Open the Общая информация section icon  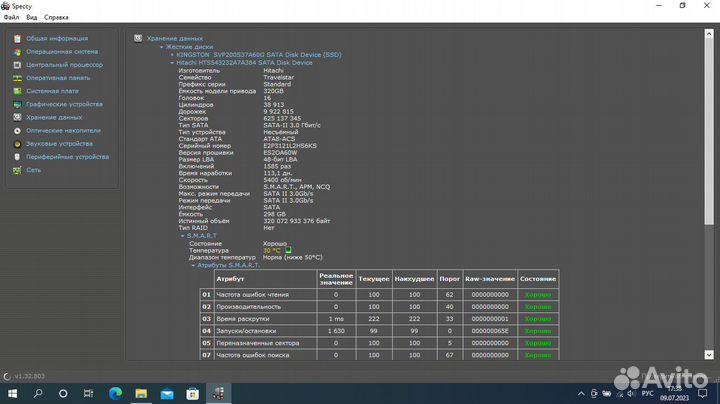[x=17, y=39]
